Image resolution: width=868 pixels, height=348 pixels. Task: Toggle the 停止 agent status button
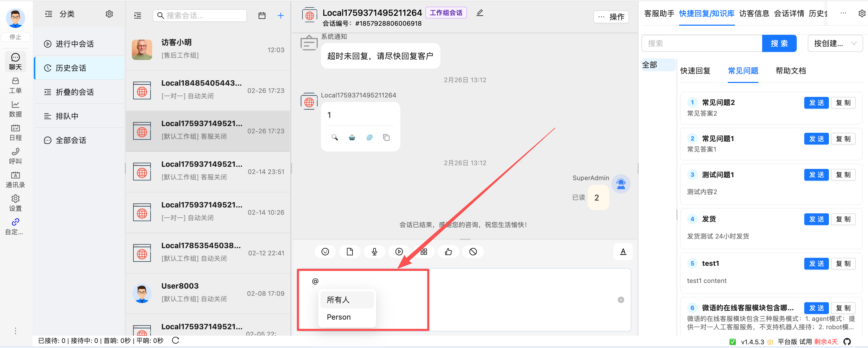pyautogui.click(x=16, y=37)
